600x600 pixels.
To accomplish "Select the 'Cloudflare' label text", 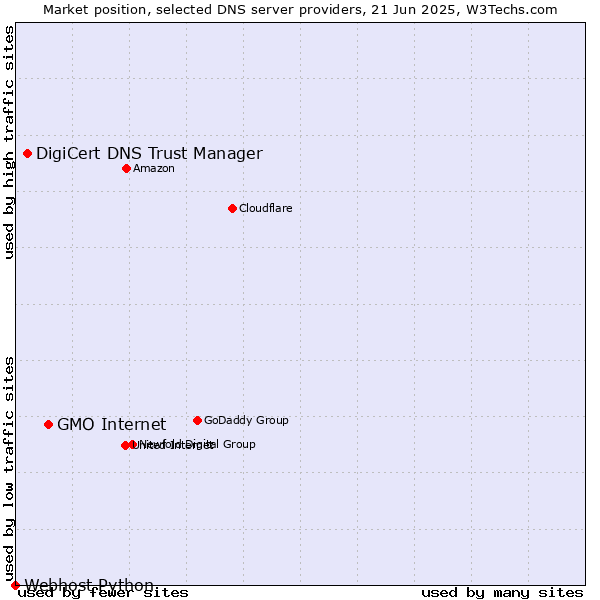I will [x=266, y=208].
